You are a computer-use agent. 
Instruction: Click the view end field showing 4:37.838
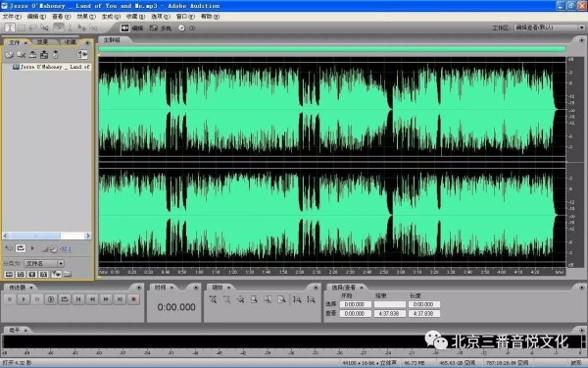click(x=390, y=313)
